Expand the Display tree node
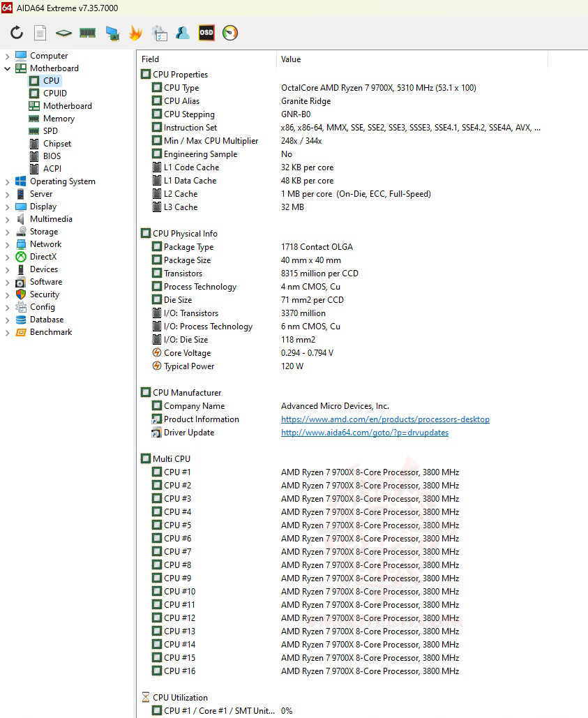 [7, 207]
